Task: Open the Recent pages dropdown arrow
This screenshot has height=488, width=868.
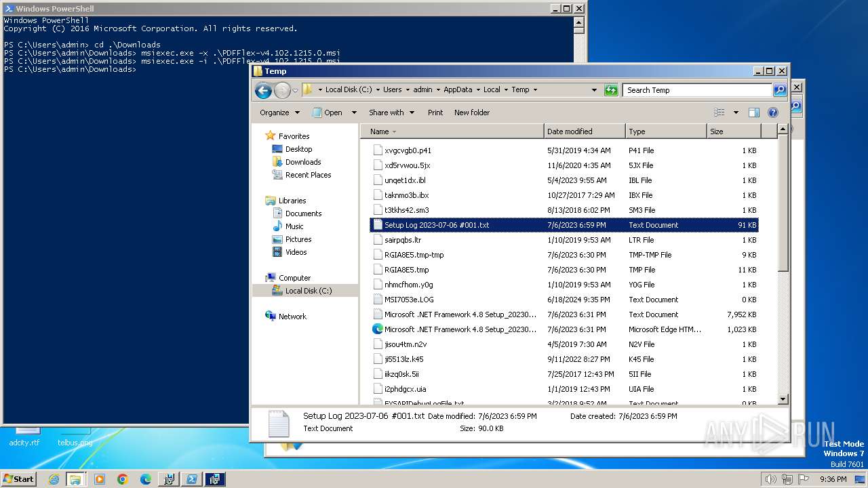Action: (296, 90)
